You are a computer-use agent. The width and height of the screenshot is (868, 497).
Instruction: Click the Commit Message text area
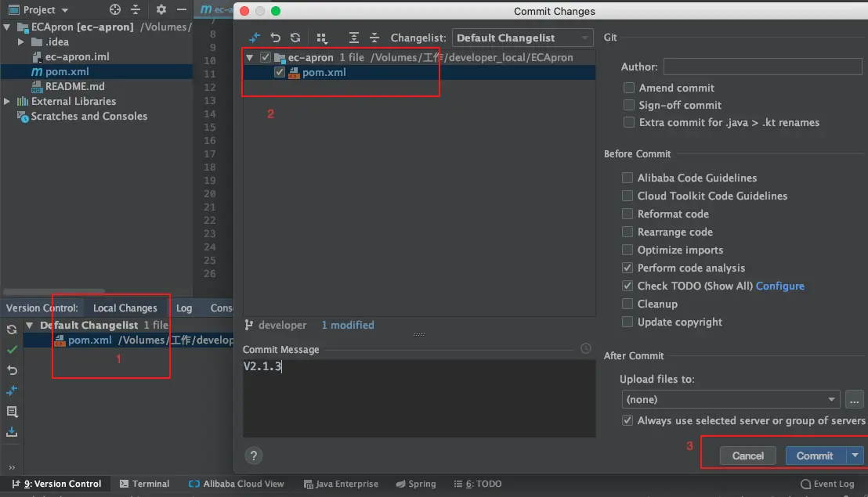[x=419, y=398]
